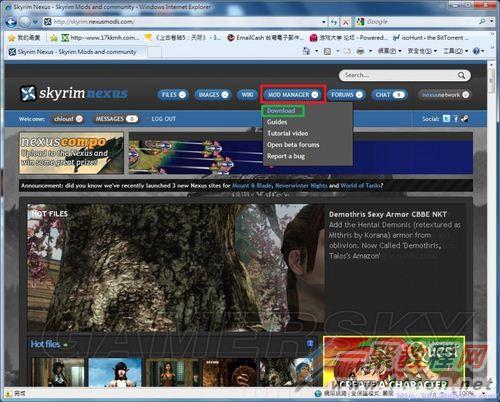Viewport: 500px width, 402px height.
Task: Click the Help question mark icon
Action: pos(476,51)
